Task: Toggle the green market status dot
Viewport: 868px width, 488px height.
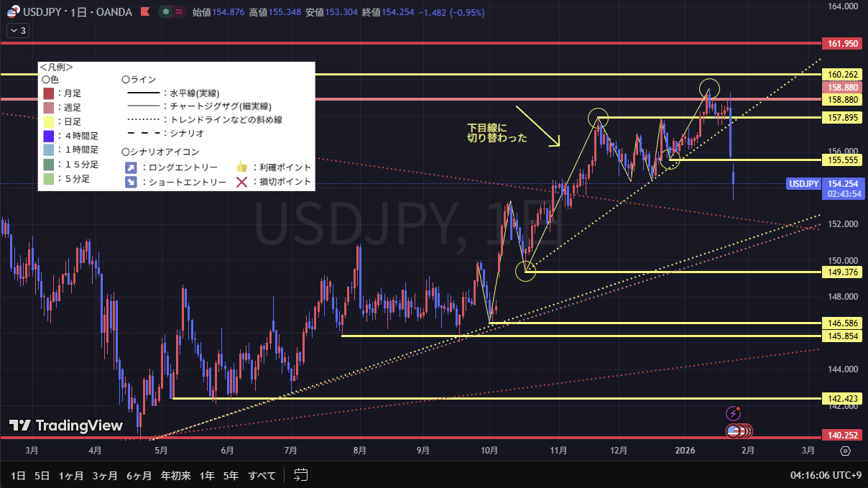Action: coord(167,13)
